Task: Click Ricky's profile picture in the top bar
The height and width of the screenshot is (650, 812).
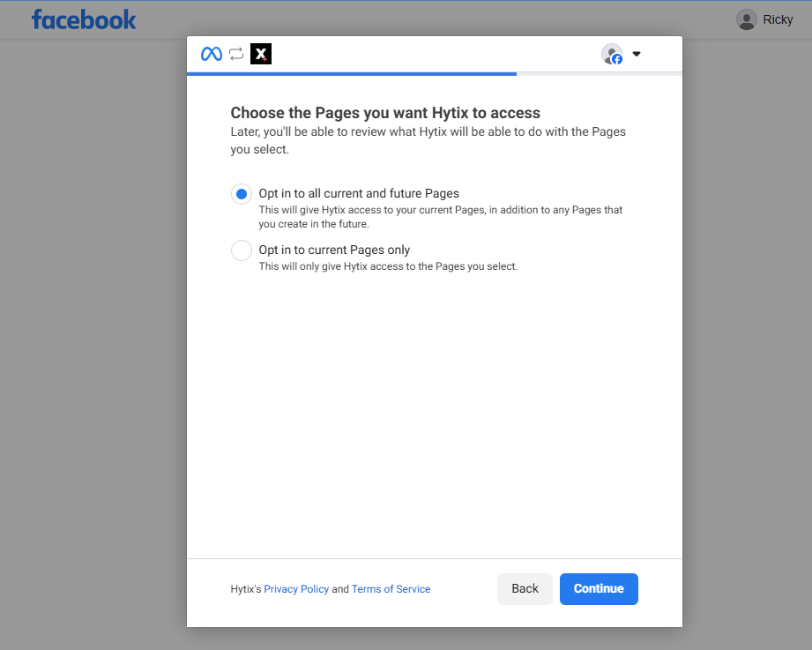Action: (746, 19)
